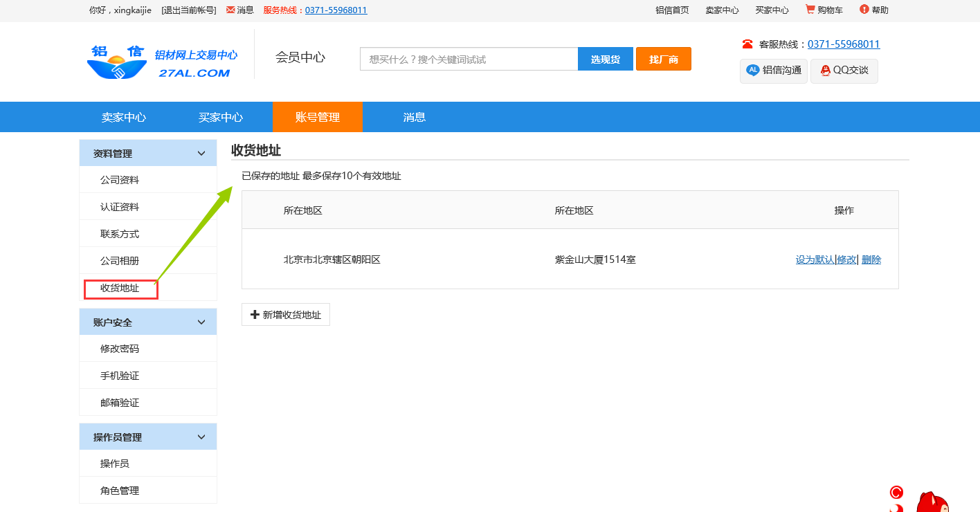
Task: Click the red mascot at bottom right
Action: tap(931, 502)
